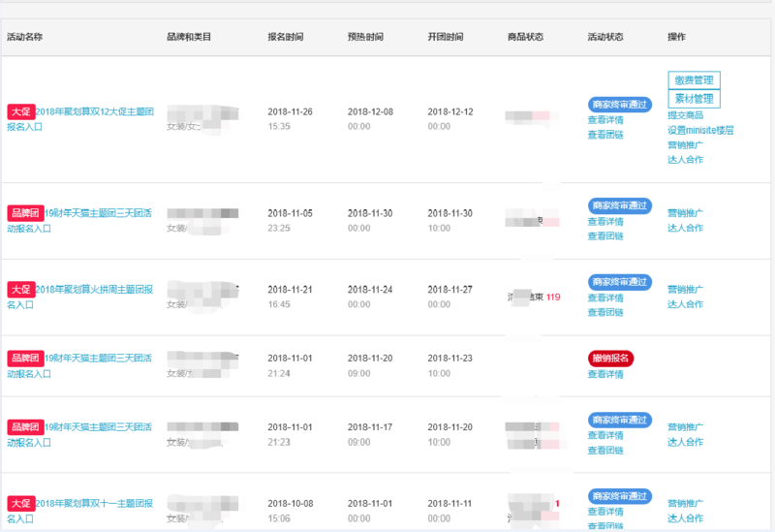The image size is (775, 532).
Task: Click the 活动状态 column header
Action: pyautogui.click(x=605, y=37)
